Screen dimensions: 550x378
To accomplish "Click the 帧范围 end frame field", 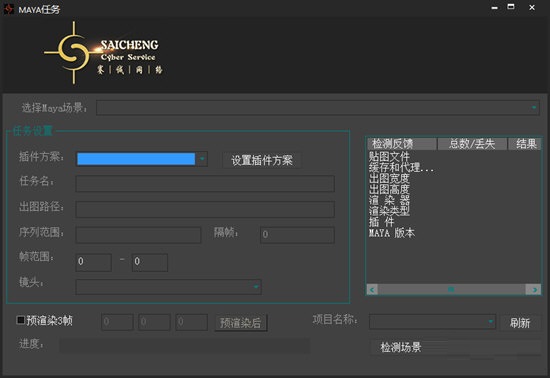I will click(150, 262).
